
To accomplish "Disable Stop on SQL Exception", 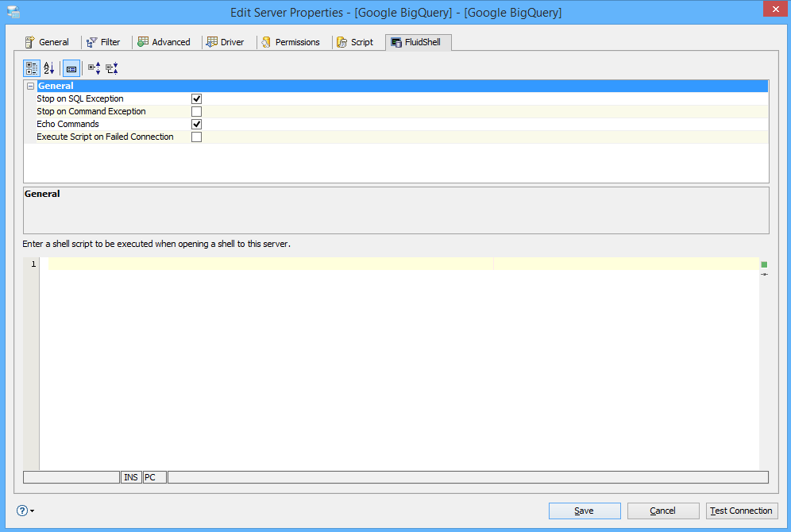I will [196, 98].
